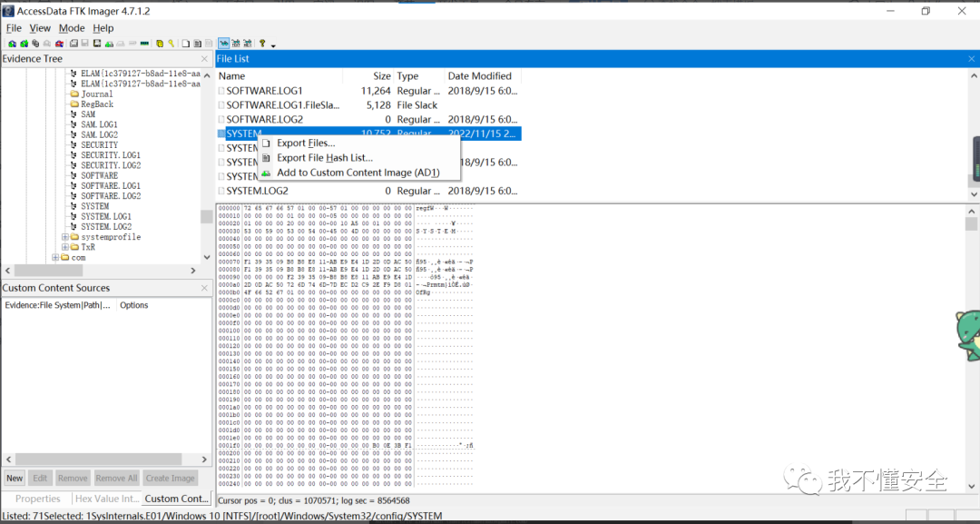This screenshot has width=980, height=524.
Task: Click the Add Evidence Item toolbar icon
Action: (x=12, y=44)
